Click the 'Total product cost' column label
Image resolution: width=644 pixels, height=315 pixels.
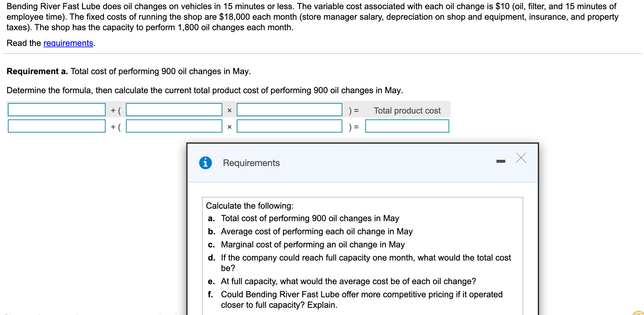(x=407, y=111)
